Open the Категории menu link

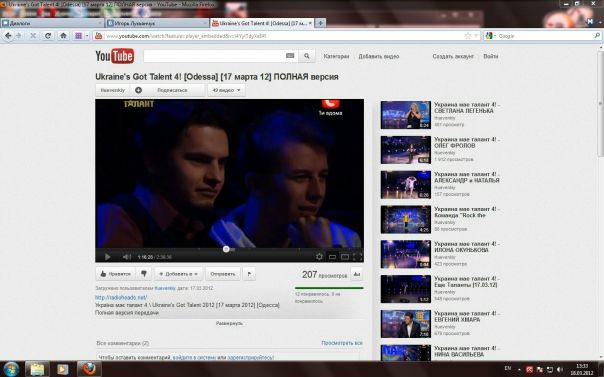tap(336, 56)
